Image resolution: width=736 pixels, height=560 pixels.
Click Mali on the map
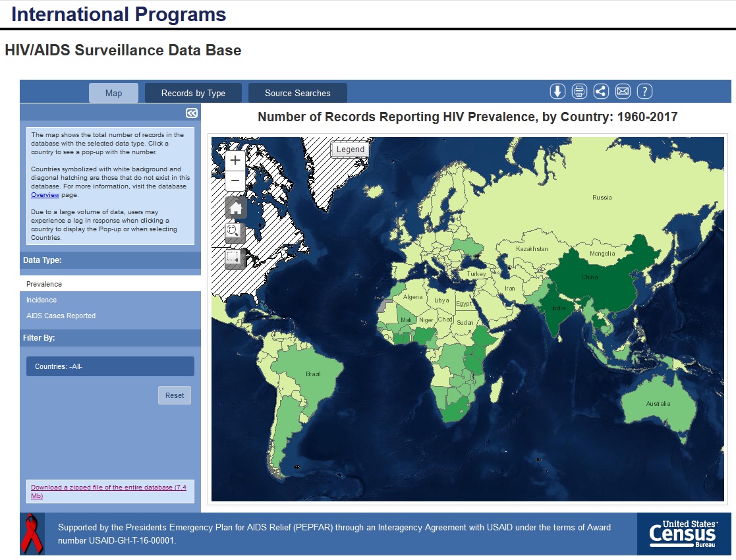(x=405, y=320)
